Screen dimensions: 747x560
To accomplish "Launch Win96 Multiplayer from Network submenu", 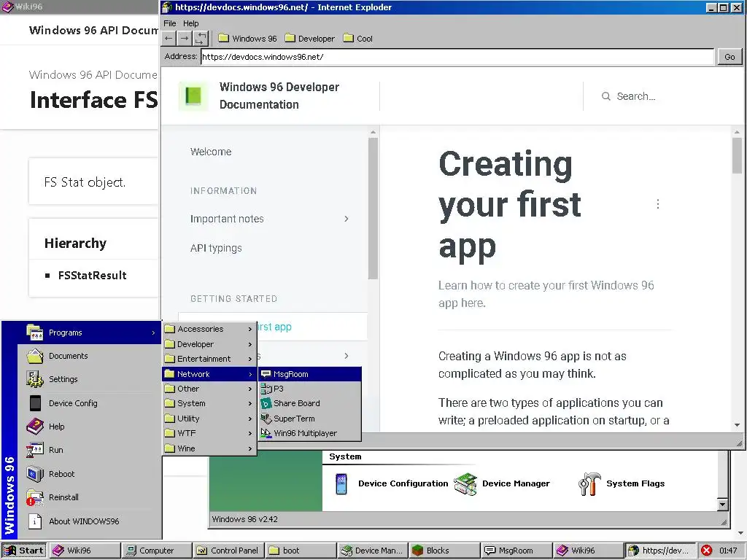I will click(x=309, y=433).
